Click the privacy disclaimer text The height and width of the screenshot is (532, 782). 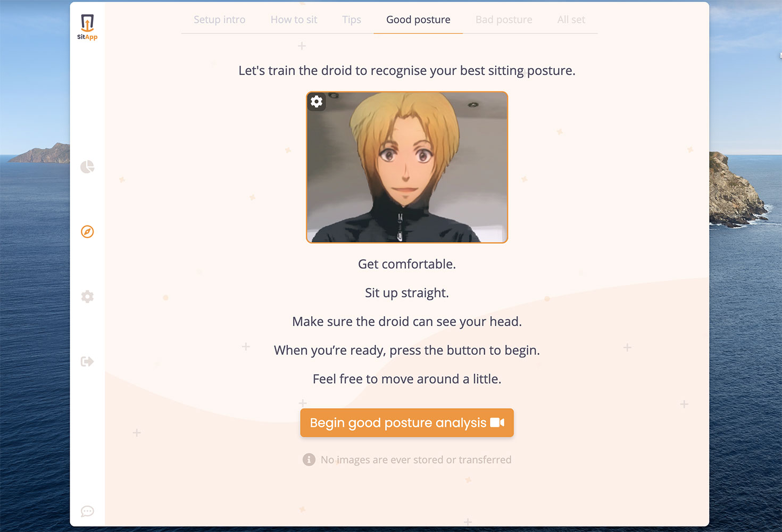click(x=415, y=459)
